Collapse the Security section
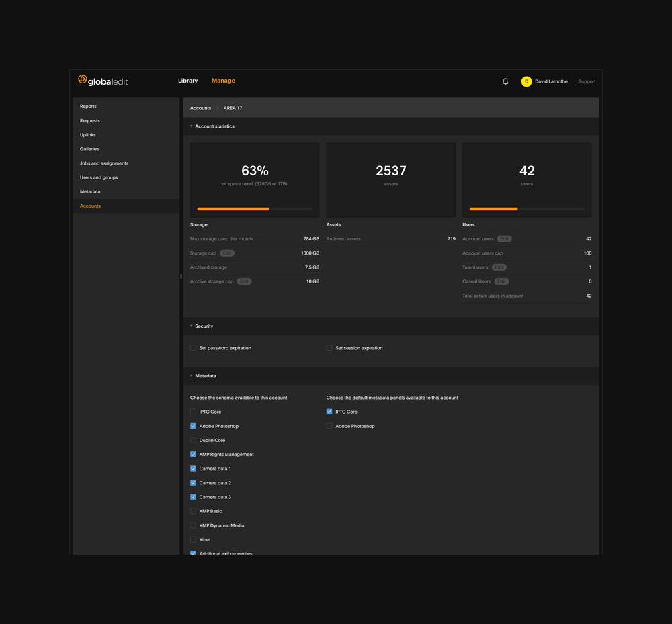Viewport: 672px width, 624px height. [x=192, y=326]
